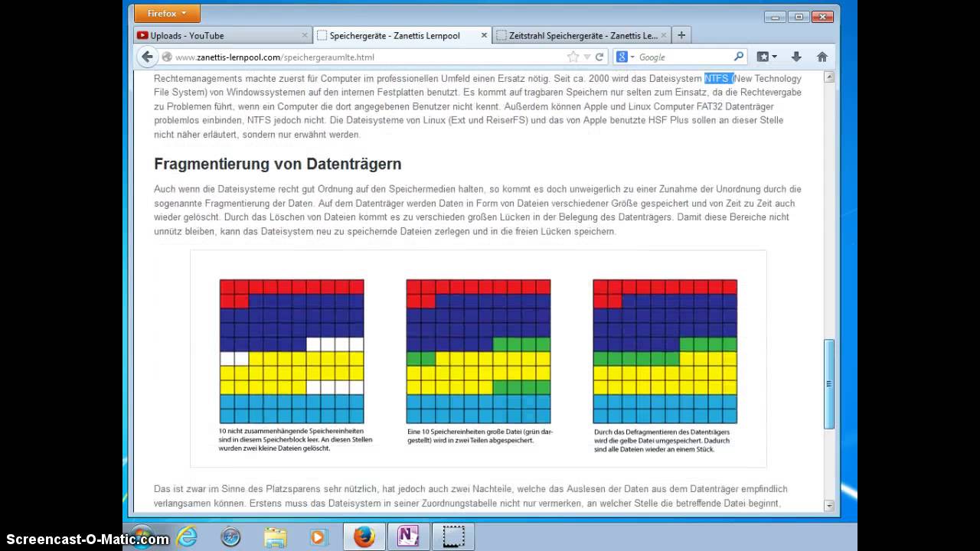Screen dimensions: 980x551
Task: Switch to Firefox in the taskbar
Action: tap(364, 536)
